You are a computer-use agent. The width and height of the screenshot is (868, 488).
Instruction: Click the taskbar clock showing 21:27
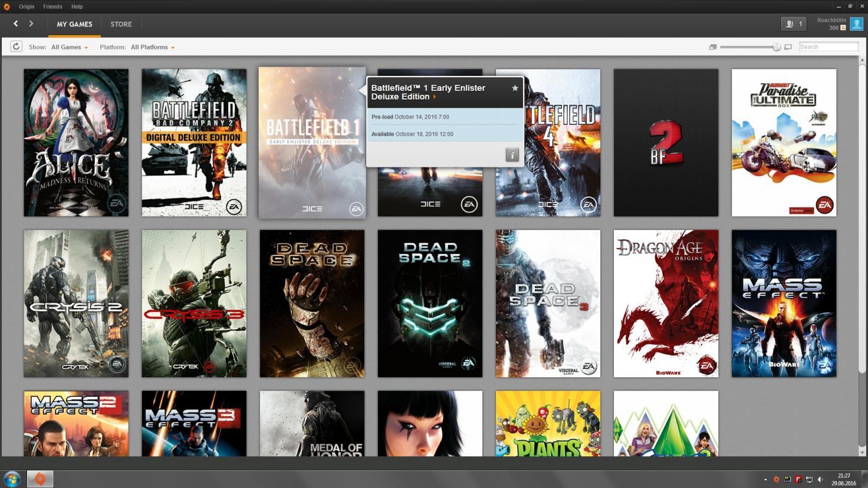pos(844,479)
